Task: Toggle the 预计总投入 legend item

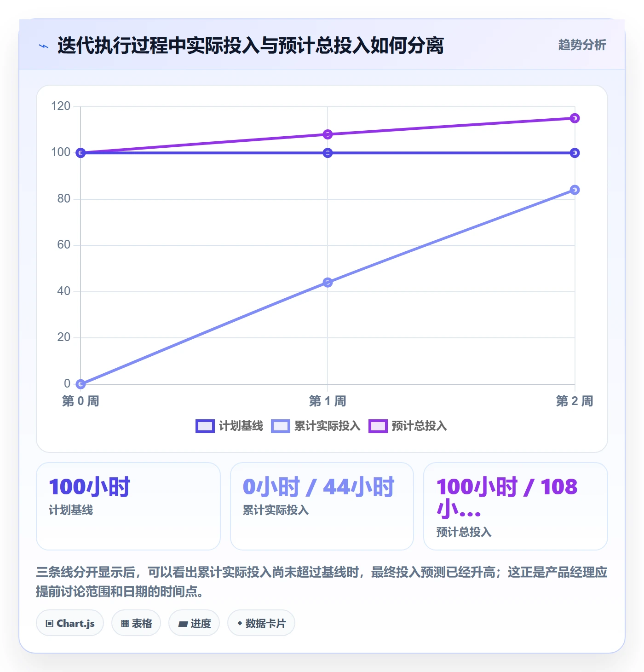Action: [x=408, y=426]
